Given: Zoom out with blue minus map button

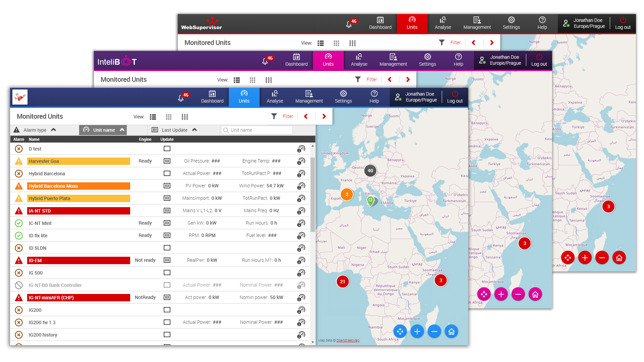Looking at the screenshot, I should coord(434,331).
